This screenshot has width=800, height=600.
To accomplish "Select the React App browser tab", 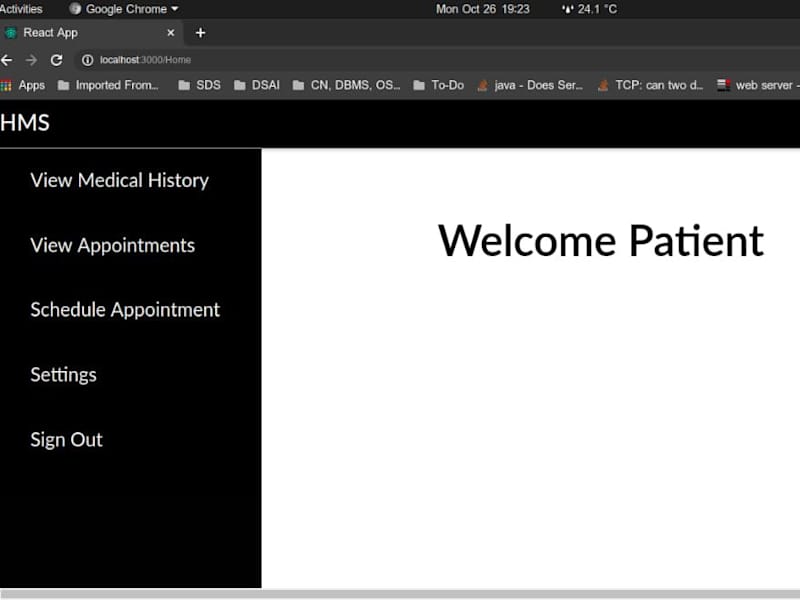I will click(x=92, y=33).
